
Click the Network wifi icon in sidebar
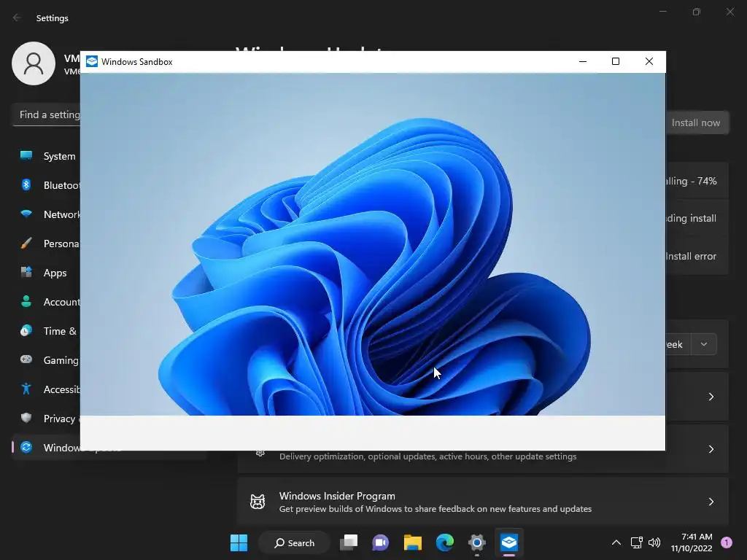click(x=26, y=214)
